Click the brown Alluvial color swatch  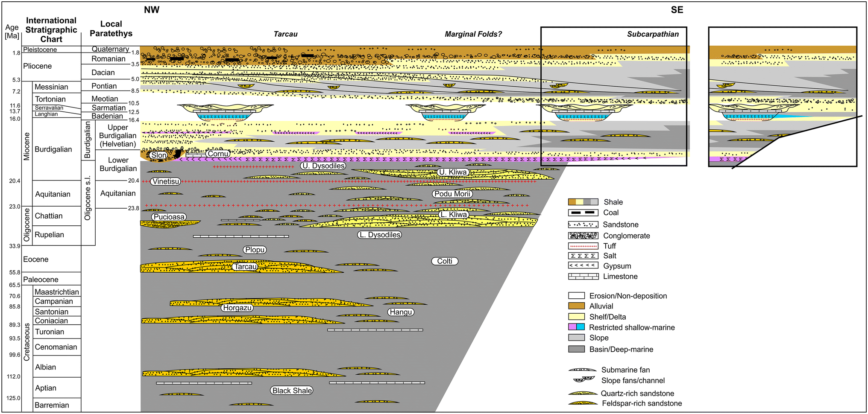coord(577,306)
